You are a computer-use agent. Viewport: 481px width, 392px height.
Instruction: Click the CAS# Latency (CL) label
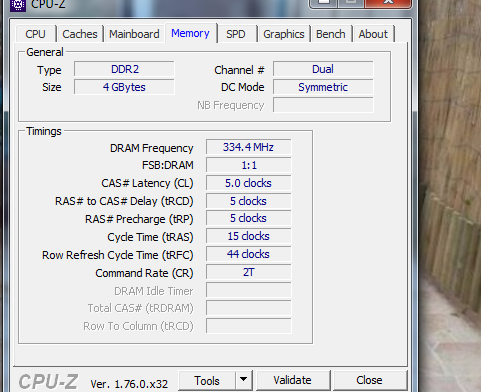[147, 183]
